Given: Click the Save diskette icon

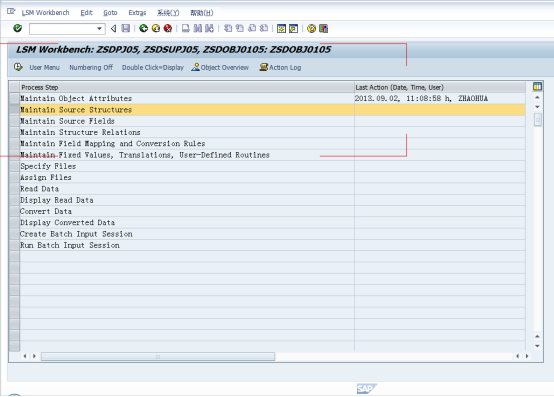Looking at the screenshot, I should [x=125, y=29].
